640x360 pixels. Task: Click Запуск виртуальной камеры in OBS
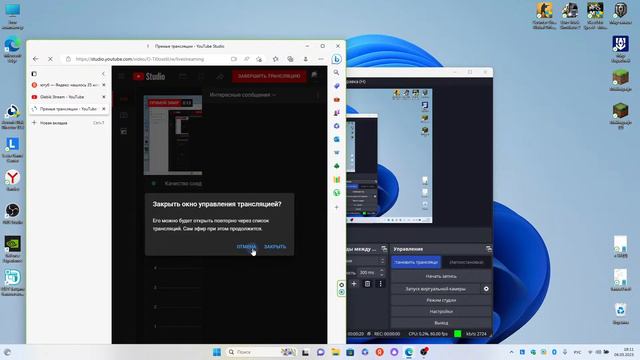coord(436,289)
